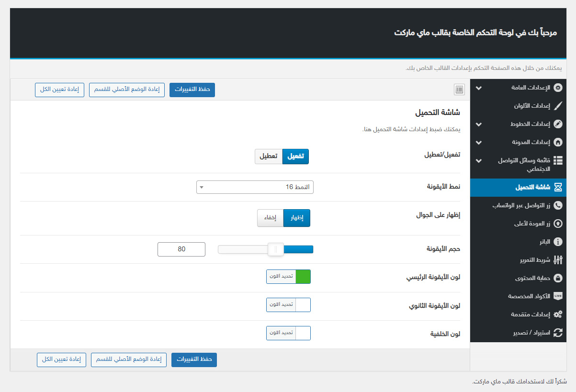Select إظهار for mobile display
Viewport: 576px width, 392px height.
[x=297, y=218]
